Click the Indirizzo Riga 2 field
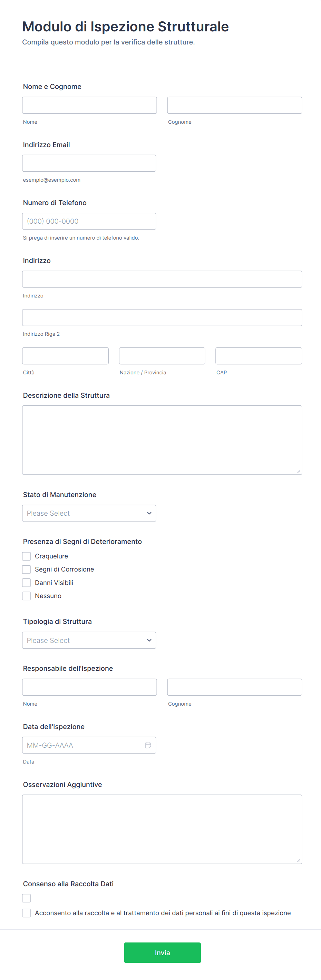The image size is (321, 980). 162,317
